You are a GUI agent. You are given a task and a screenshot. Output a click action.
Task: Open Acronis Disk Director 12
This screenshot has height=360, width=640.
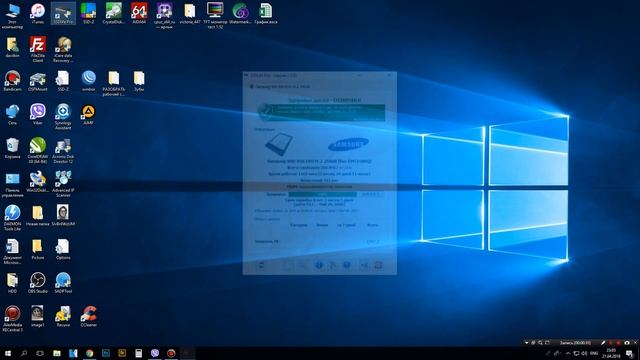point(63,151)
